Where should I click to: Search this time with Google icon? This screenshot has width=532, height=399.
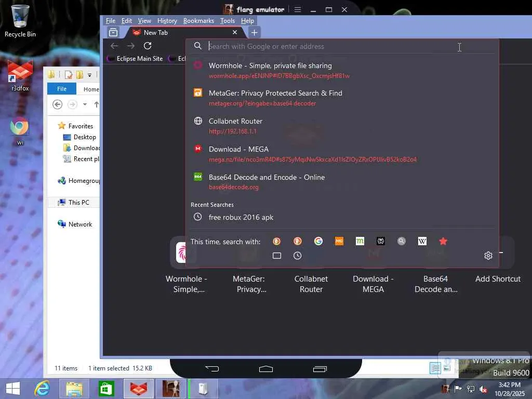point(318,241)
